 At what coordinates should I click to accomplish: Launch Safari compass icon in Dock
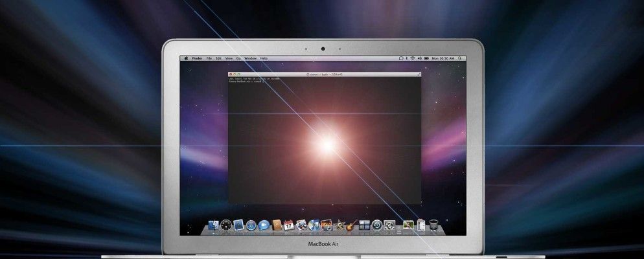251,225
